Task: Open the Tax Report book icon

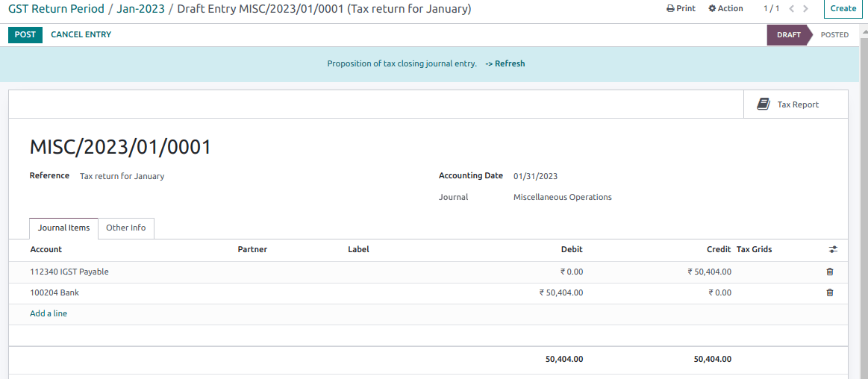Action: tap(763, 104)
